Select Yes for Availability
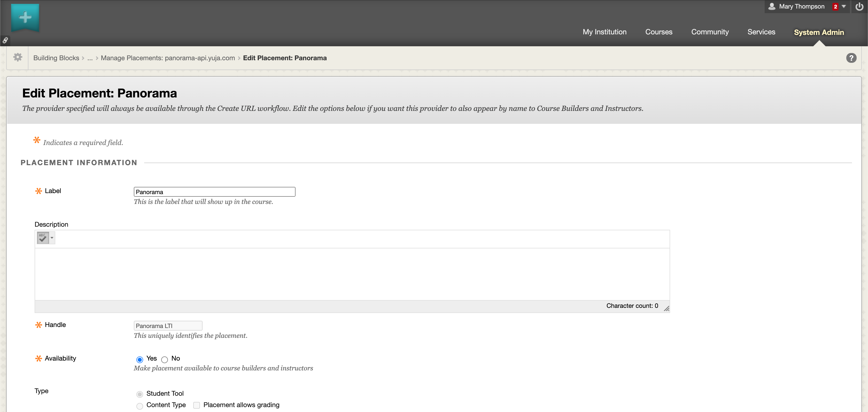 (139, 360)
